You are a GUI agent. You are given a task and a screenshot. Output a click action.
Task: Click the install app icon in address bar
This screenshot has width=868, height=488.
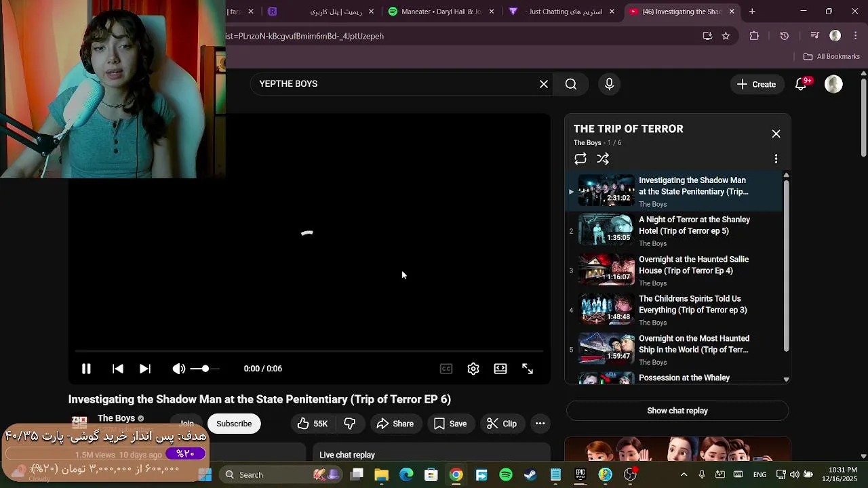click(707, 36)
